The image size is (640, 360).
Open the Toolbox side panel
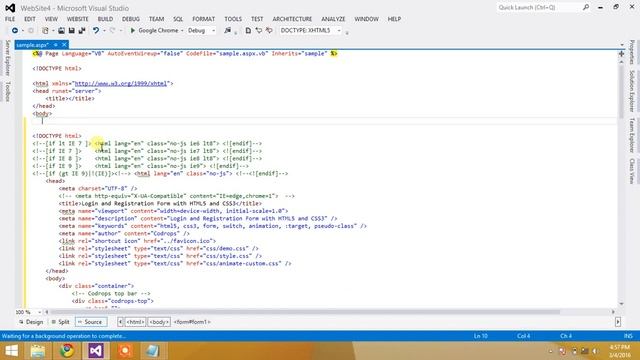tap(7, 91)
